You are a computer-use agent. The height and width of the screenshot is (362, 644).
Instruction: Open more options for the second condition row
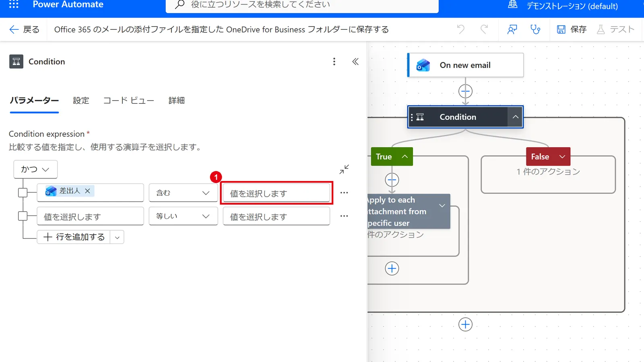[344, 216]
